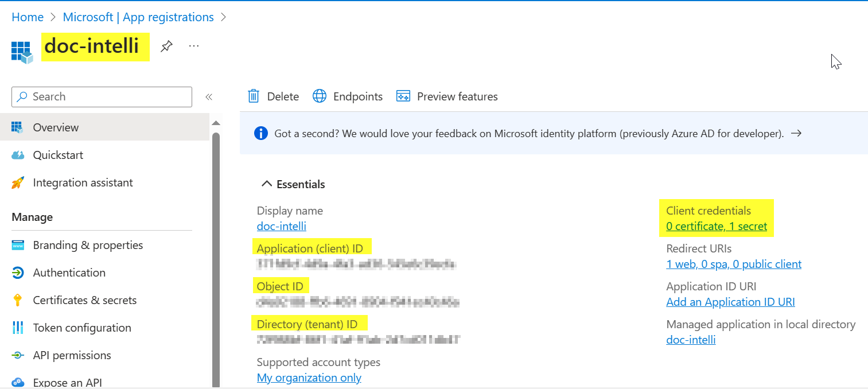Click the Endpoints toolbar label
This screenshot has width=868, height=389.
coord(358,96)
